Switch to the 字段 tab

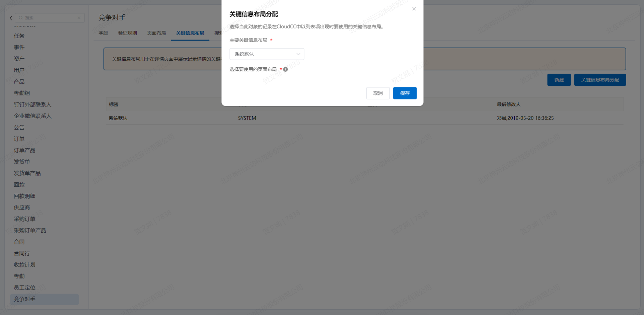coord(103,33)
